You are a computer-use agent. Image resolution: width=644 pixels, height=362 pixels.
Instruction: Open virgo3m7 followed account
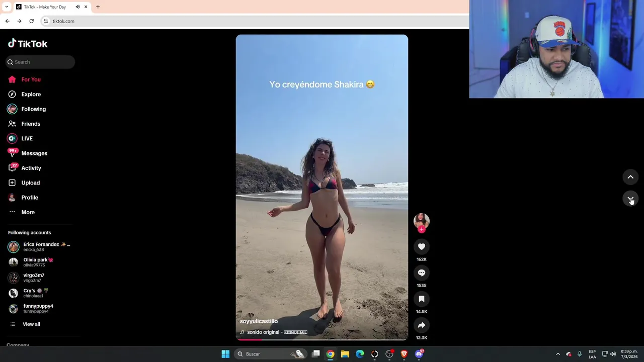pyautogui.click(x=27, y=278)
